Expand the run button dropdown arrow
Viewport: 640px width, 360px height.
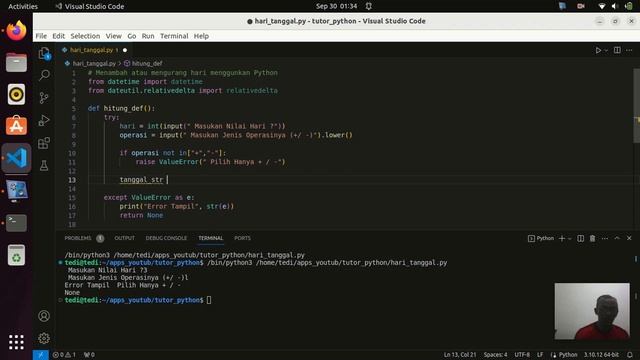[x=606, y=50]
